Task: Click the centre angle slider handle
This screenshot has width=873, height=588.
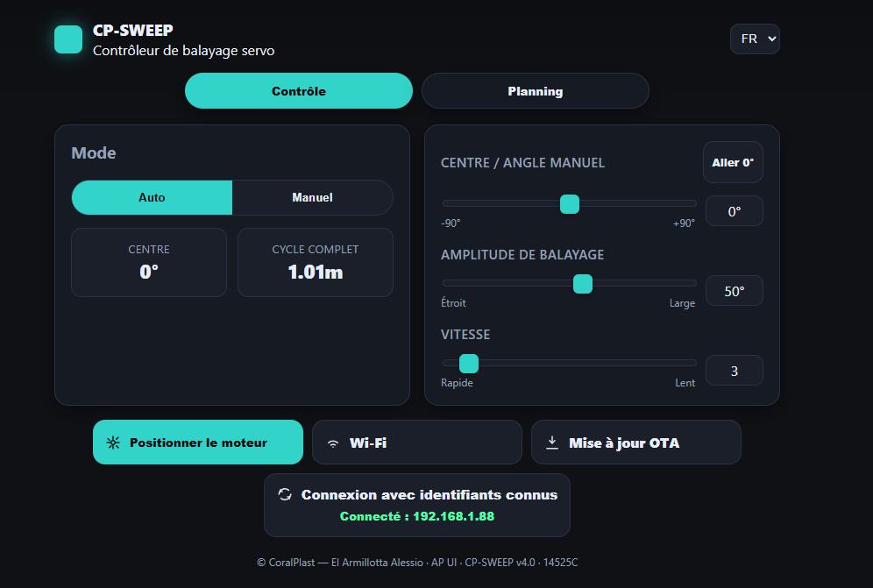Action: (x=570, y=204)
